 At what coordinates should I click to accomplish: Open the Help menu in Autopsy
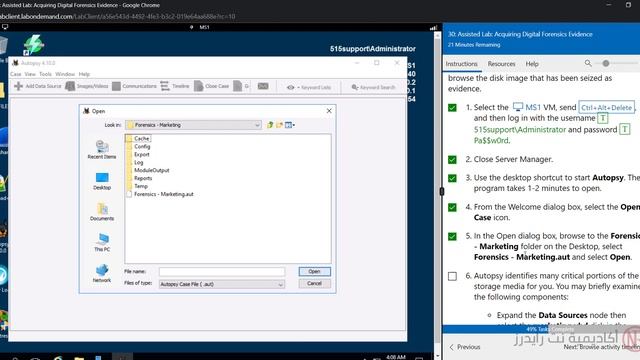point(84,74)
